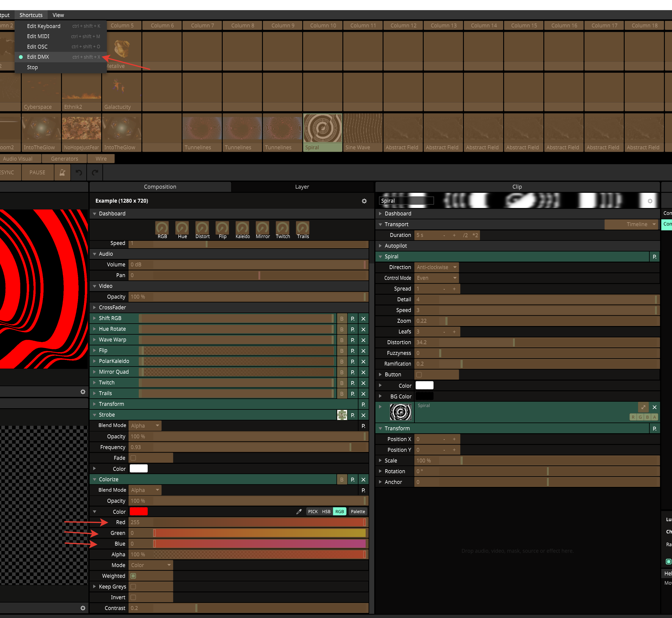Toggle the alpha channel A button
Viewport: 672px width, 618px height.
pyautogui.click(x=655, y=417)
